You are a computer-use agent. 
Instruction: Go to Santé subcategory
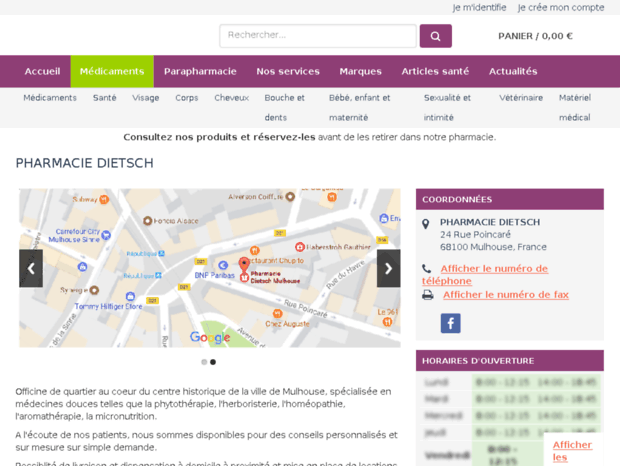point(104,98)
